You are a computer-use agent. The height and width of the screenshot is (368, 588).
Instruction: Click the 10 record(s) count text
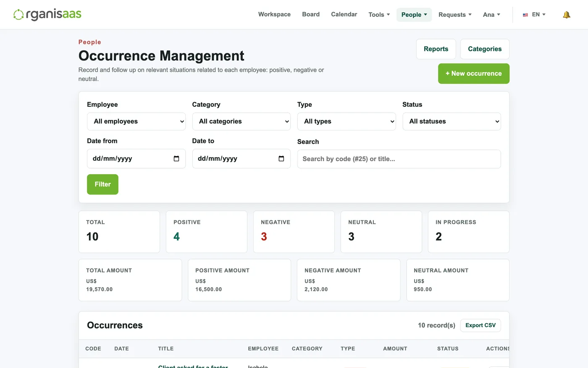pos(436,326)
